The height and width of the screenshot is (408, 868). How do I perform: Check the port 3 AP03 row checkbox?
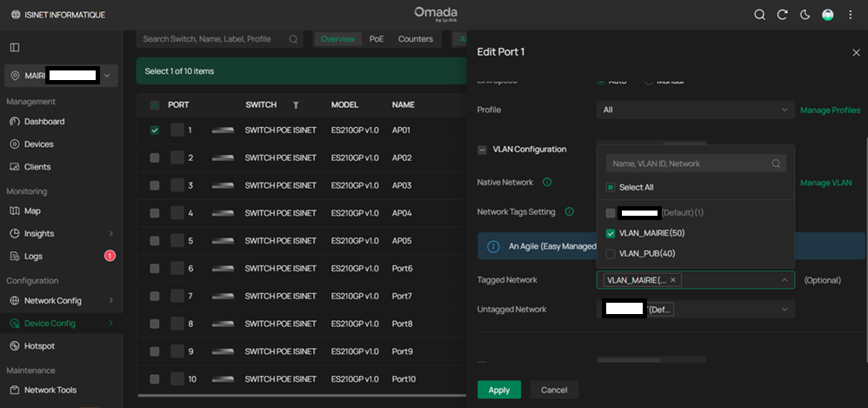pos(155,185)
